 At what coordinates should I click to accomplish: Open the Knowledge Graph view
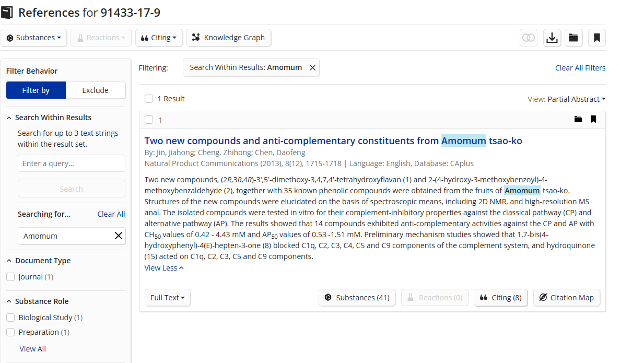pos(229,38)
